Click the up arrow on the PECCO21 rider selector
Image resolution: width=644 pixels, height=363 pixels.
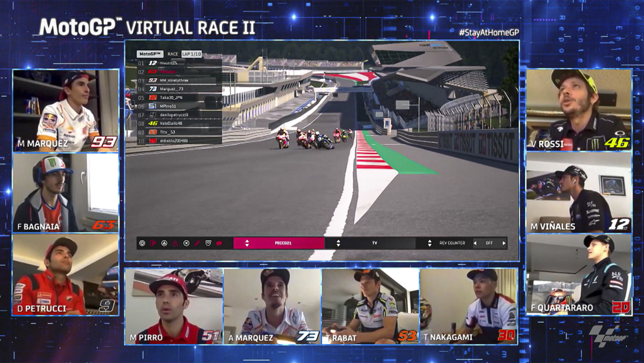tap(246, 241)
